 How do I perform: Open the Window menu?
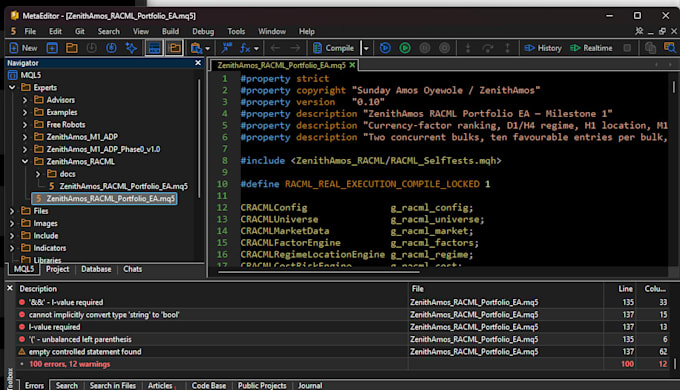tap(272, 31)
